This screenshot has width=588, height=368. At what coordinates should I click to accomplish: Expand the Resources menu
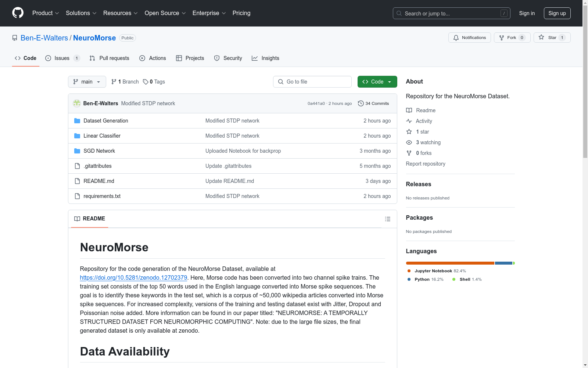coord(121,13)
